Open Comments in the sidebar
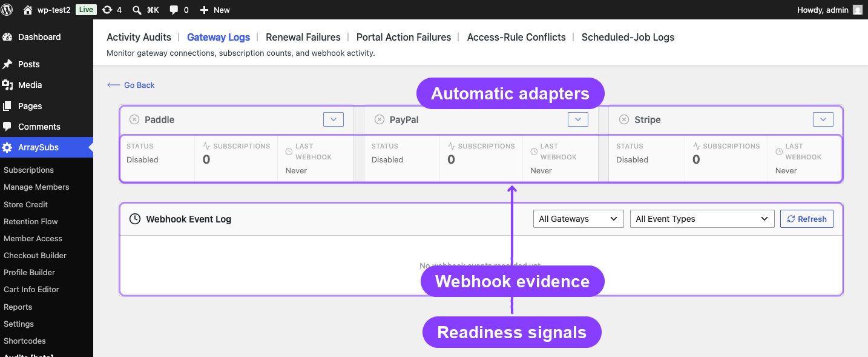 tap(47, 127)
